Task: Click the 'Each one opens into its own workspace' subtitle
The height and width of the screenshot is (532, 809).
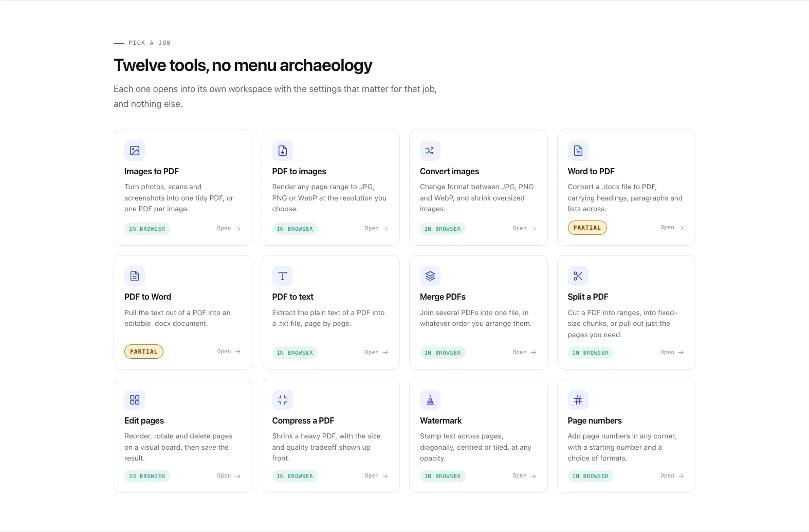Action: tap(275, 96)
